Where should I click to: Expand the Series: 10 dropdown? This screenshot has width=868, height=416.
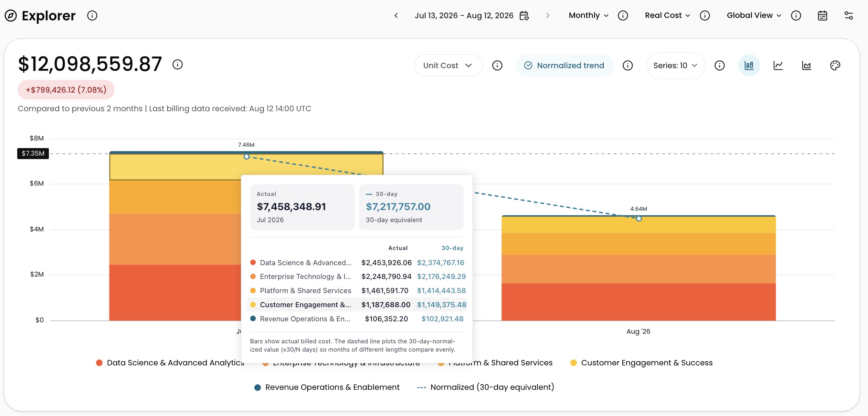tap(676, 65)
